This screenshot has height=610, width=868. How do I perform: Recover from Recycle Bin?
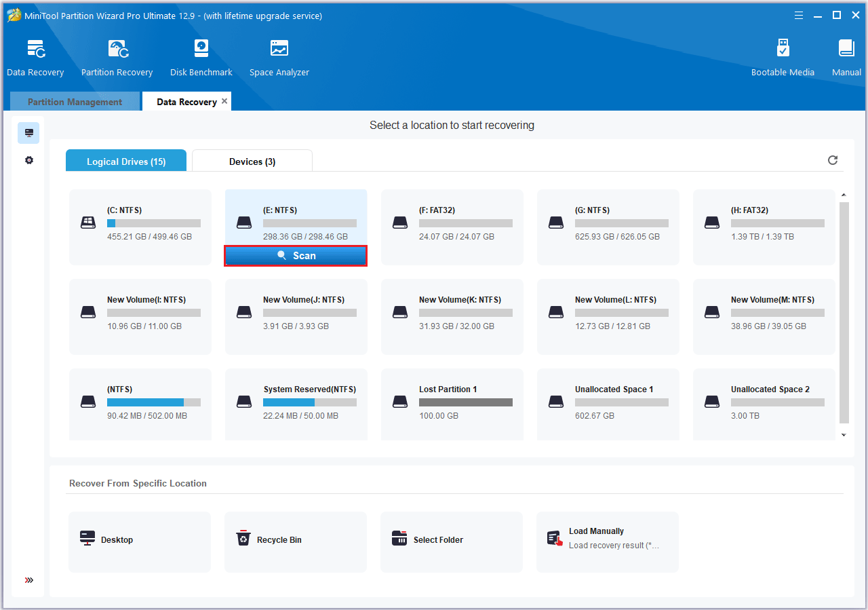pyautogui.click(x=296, y=541)
